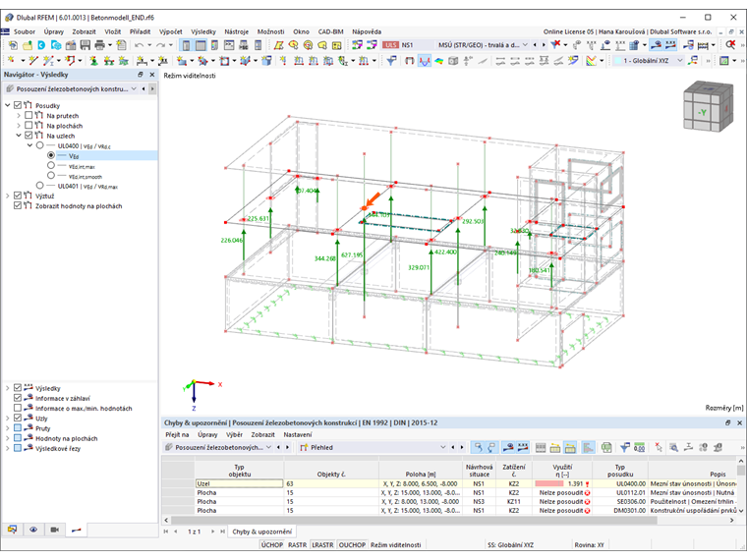The width and height of the screenshot is (747, 560).
Task: Toggle Zobrazit hodnoty na plochách checkbox
Action: click(18, 205)
